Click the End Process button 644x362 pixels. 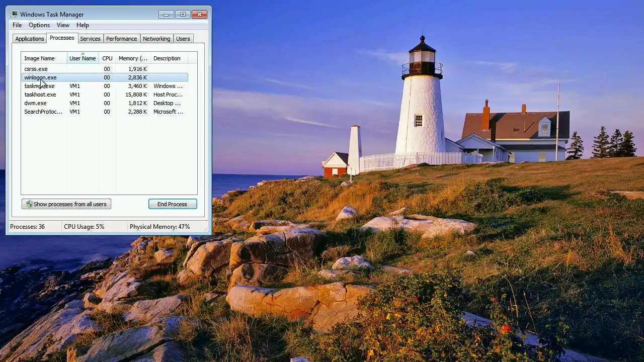coord(173,204)
